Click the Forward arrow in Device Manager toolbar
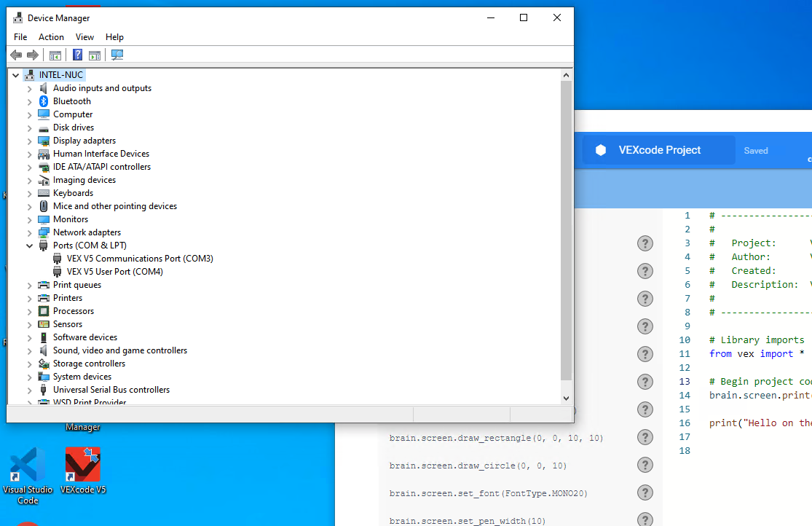Image resolution: width=812 pixels, height=526 pixels. coord(33,55)
